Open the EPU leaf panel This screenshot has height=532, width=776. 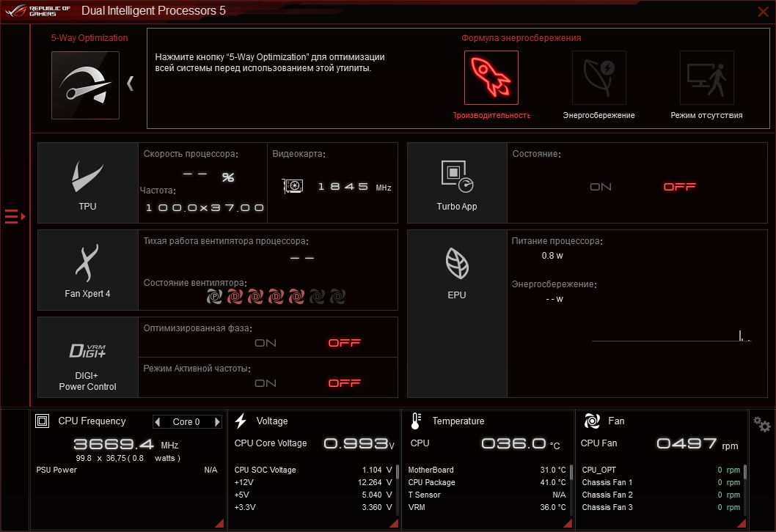(x=457, y=314)
